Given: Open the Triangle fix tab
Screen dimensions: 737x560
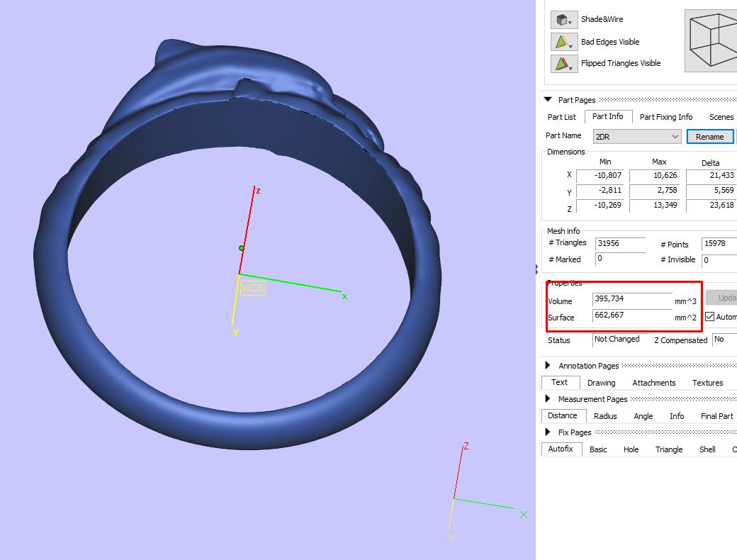Looking at the screenshot, I should pyautogui.click(x=669, y=449).
